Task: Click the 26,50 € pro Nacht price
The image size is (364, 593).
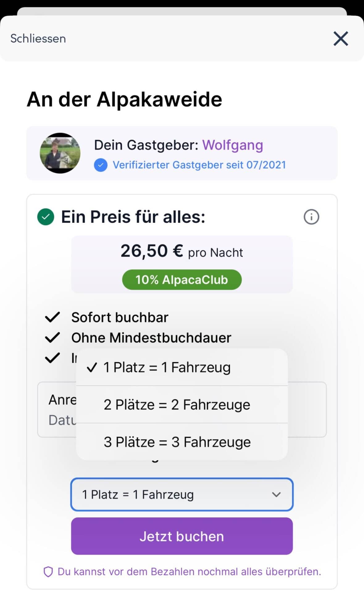Action: click(x=182, y=251)
